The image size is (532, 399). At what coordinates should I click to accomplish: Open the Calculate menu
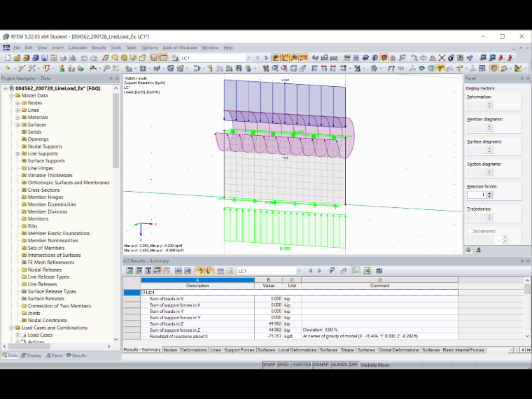[x=78, y=48]
